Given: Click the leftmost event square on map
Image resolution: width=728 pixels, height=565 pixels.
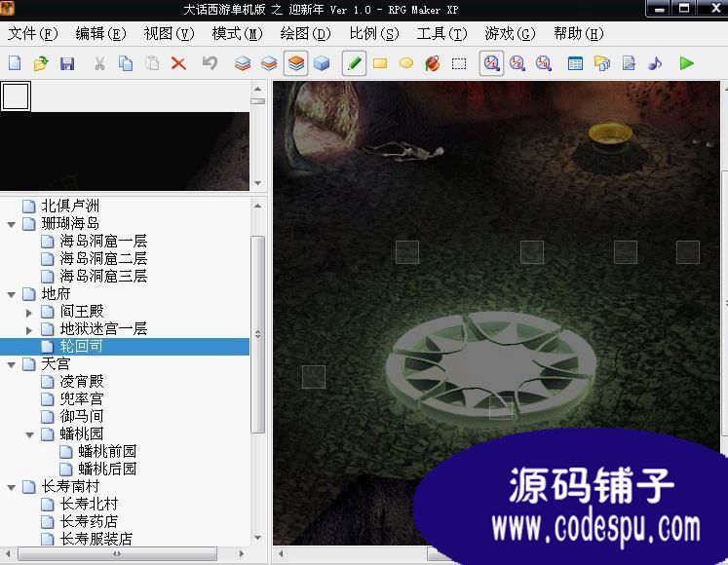Looking at the screenshot, I should 314,377.
